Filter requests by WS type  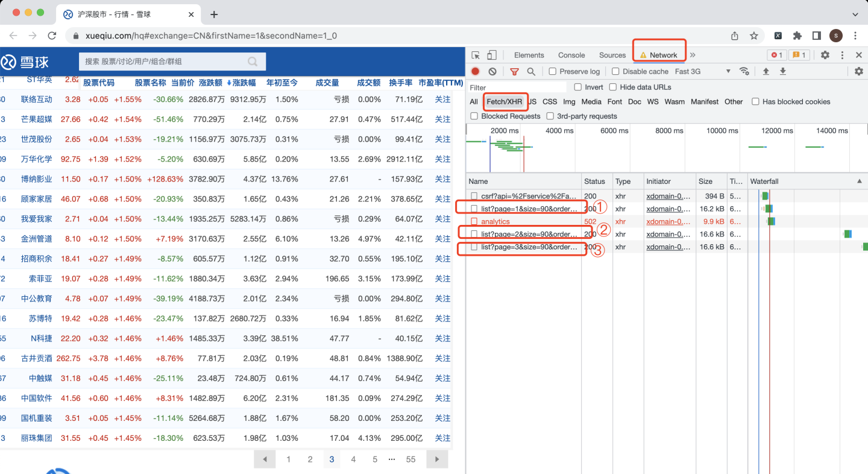(653, 101)
